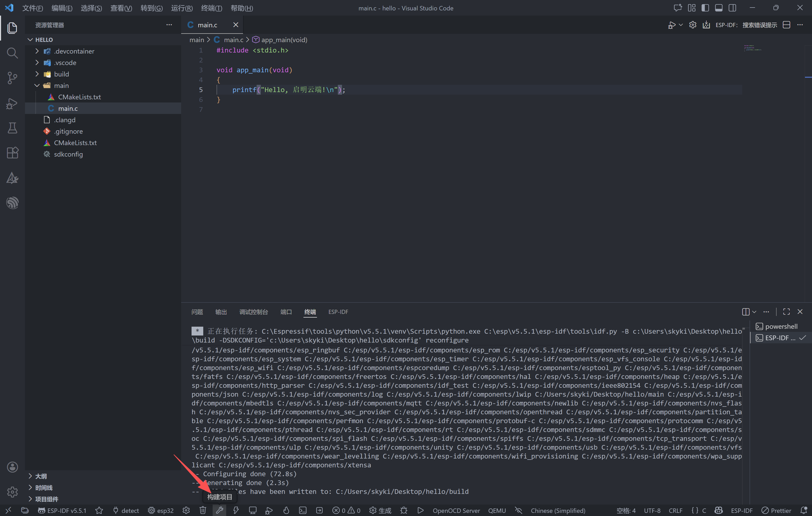Switch to the ESP-IDF panel tab
This screenshot has height=516, width=812.
(338, 312)
